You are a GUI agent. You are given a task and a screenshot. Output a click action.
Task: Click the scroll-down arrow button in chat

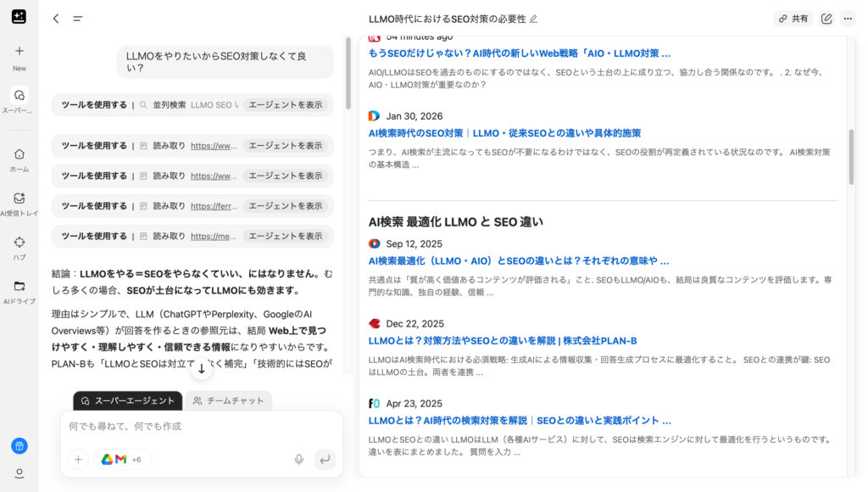pyautogui.click(x=201, y=369)
